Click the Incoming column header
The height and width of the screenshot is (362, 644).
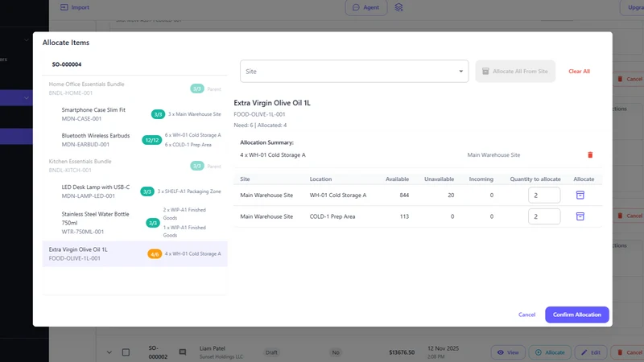pyautogui.click(x=481, y=179)
